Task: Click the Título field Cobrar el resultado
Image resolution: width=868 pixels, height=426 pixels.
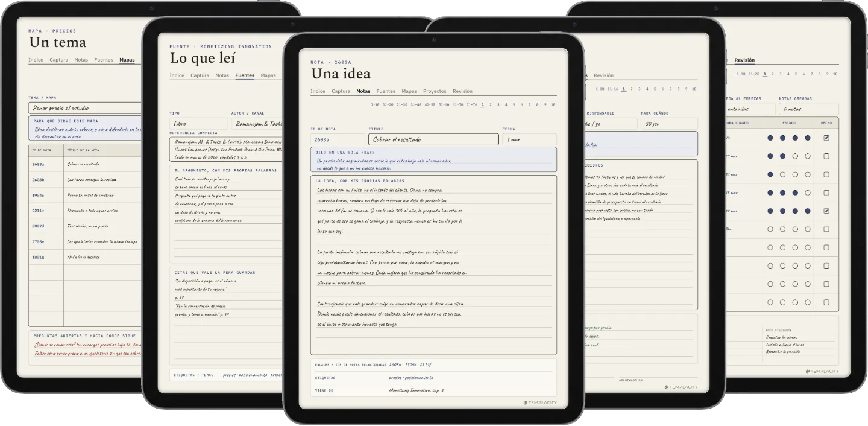Action: click(x=433, y=139)
